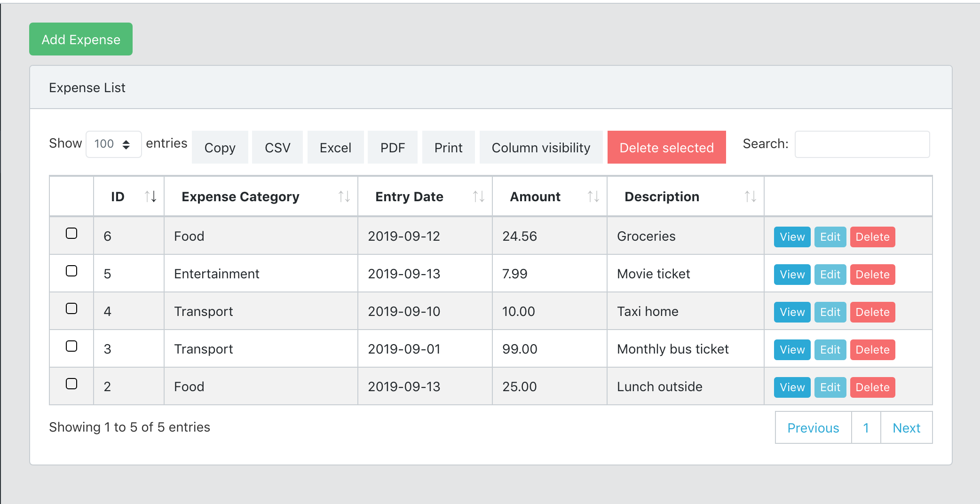Go to the Next page
This screenshot has width=980, height=504.
coord(906,428)
